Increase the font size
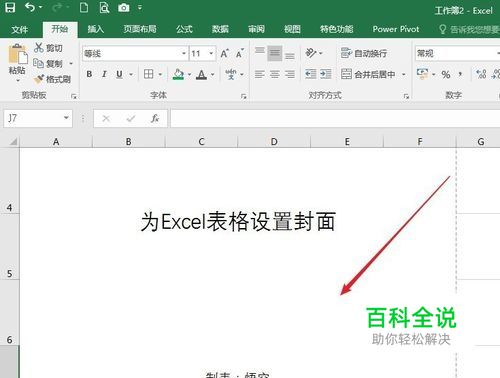This screenshot has width=500, height=378. 224,53
